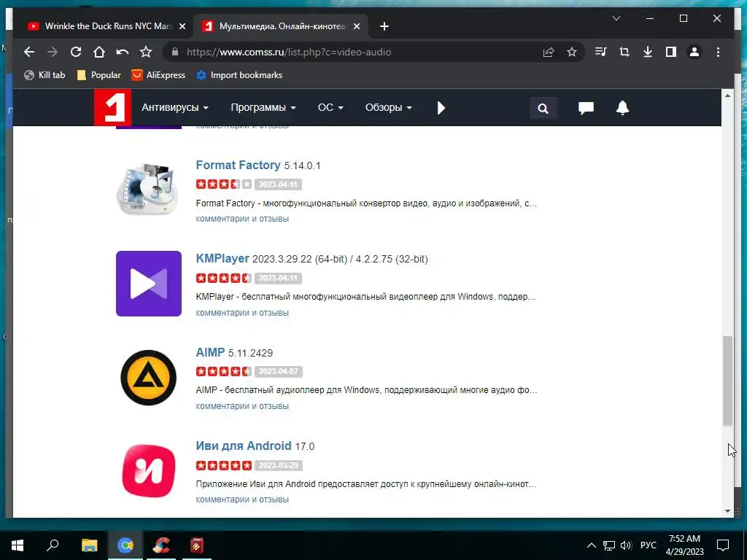
Task: Open the KMPlayer title link
Action: pyautogui.click(x=222, y=259)
